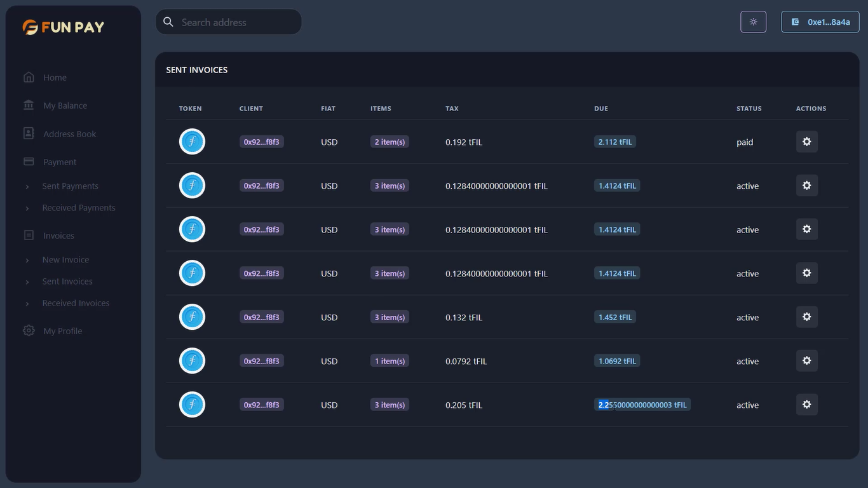Expand the Sent Payments submenu chevron
868x488 pixels.
27,186
